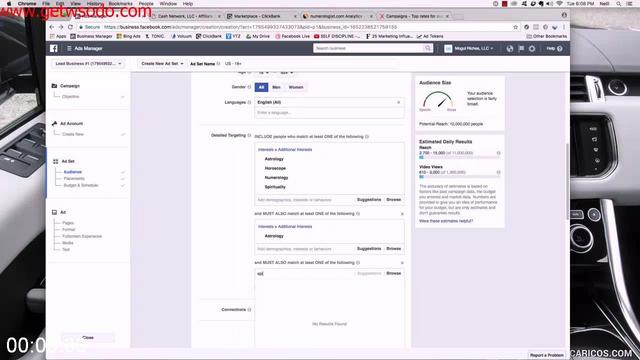Select All gender option
The image size is (640, 360).
click(261, 87)
